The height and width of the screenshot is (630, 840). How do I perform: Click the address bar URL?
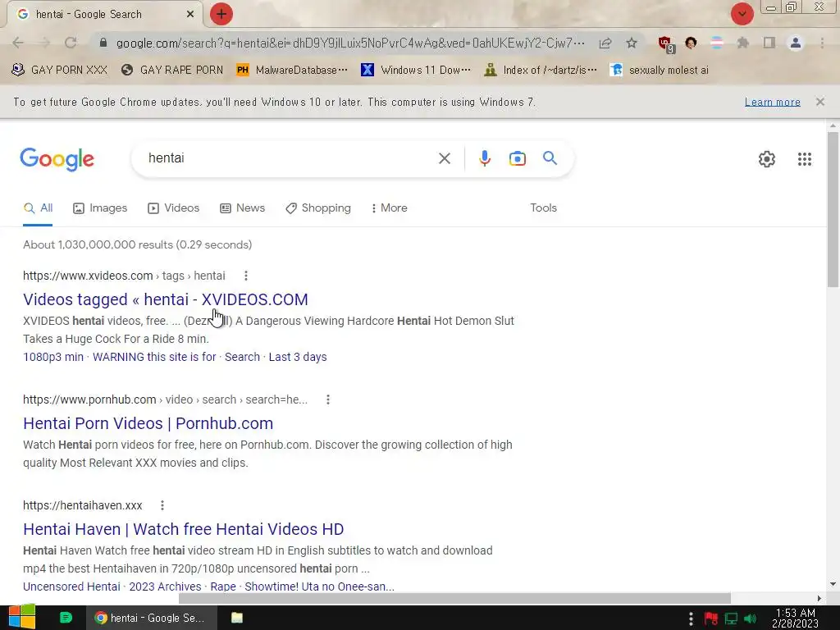(x=350, y=43)
